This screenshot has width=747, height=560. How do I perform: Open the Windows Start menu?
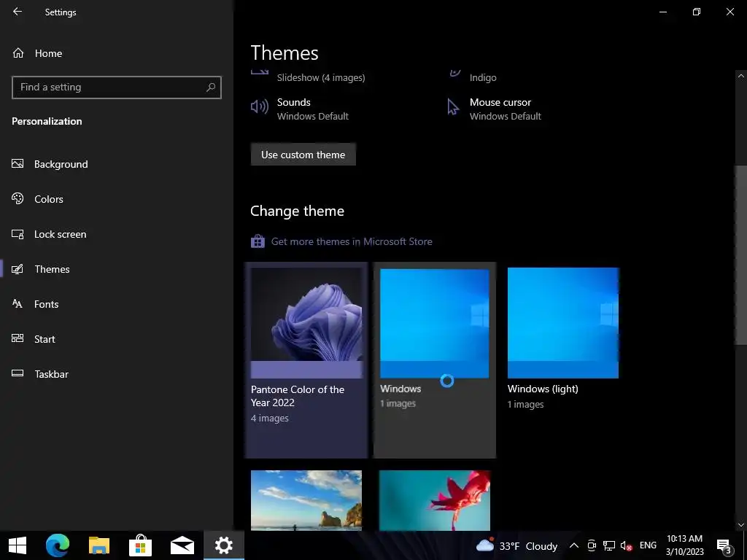pyautogui.click(x=18, y=545)
